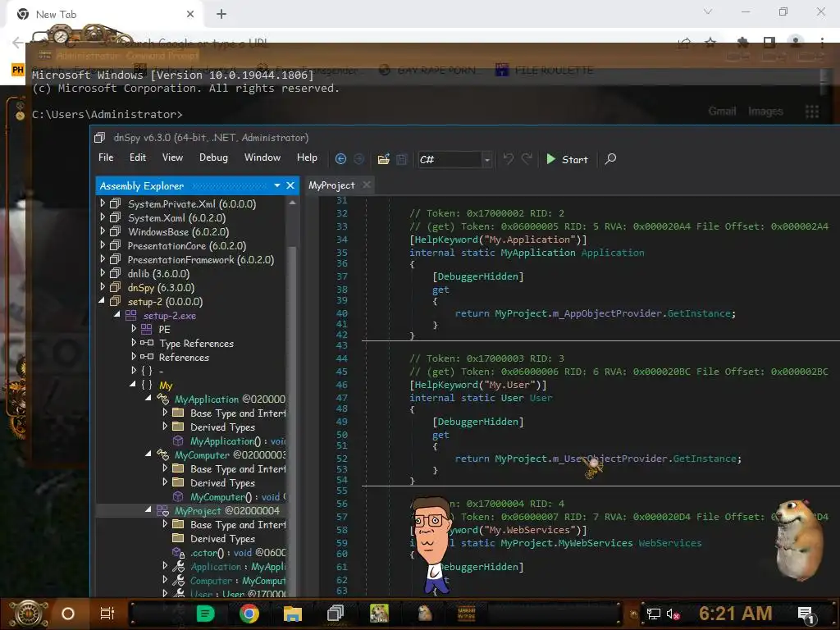Close the Assembly Explorer panel
Screen dimensions: 840x630
tap(290, 185)
